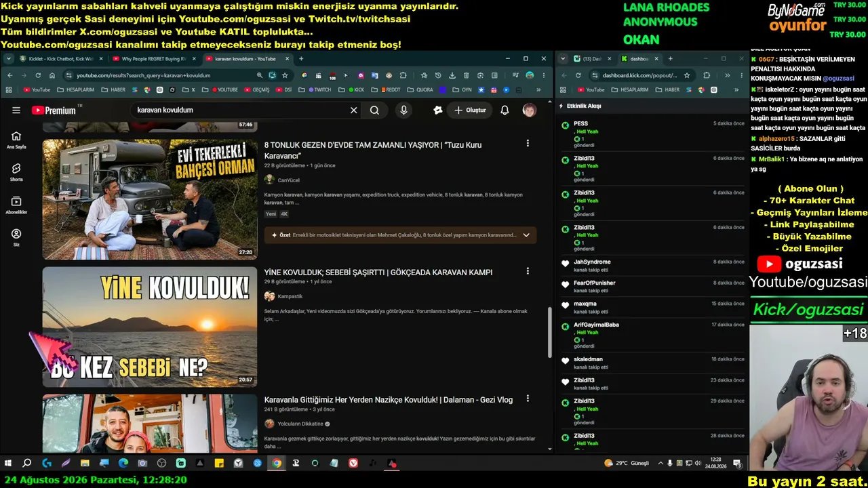The image size is (868, 488).
Task: Open the Yolcuların Dikkatine channel link
Action: [300, 424]
